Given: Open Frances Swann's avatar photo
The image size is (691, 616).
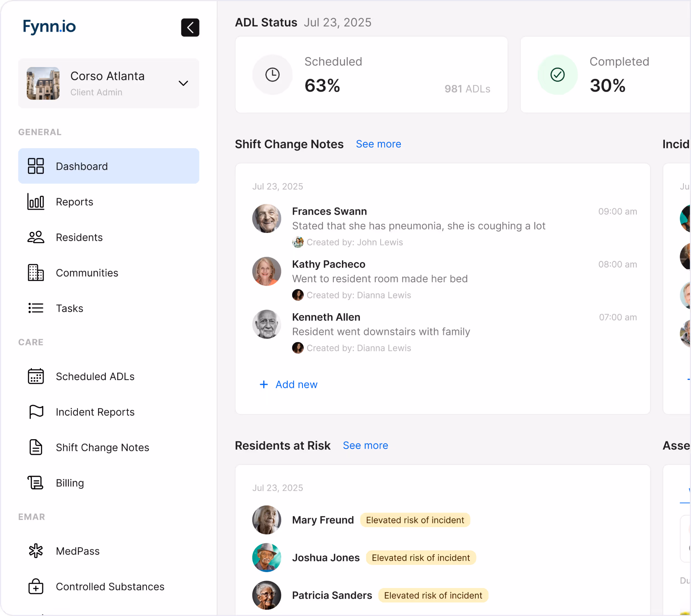Looking at the screenshot, I should [267, 218].
